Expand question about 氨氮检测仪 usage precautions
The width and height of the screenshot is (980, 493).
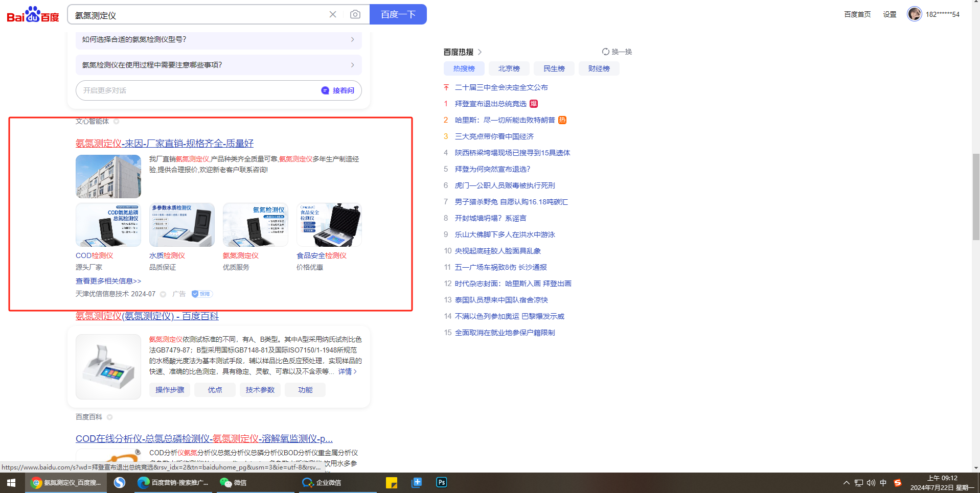click(218, 65)
